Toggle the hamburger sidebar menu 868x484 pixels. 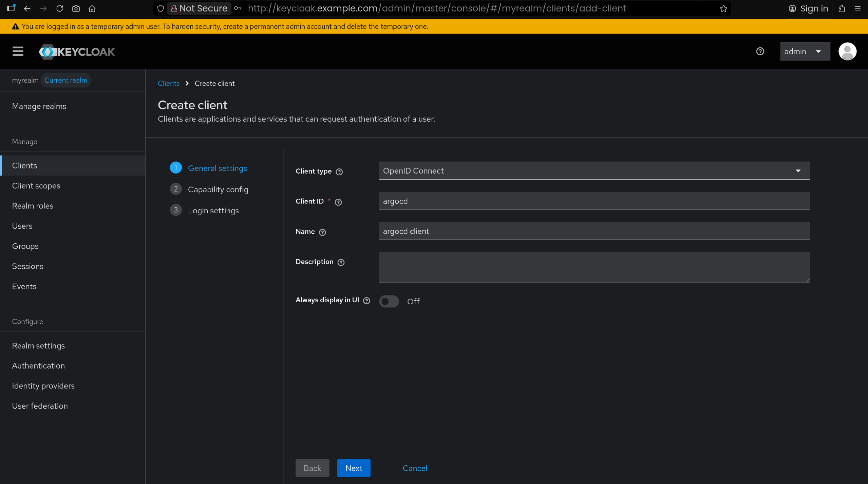click(x=18, y=51)
